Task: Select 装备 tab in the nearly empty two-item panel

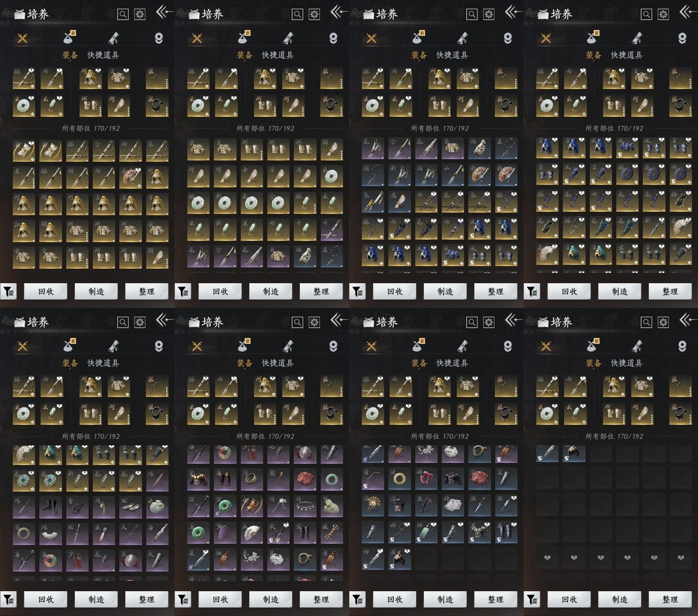Action: point(594,363)
